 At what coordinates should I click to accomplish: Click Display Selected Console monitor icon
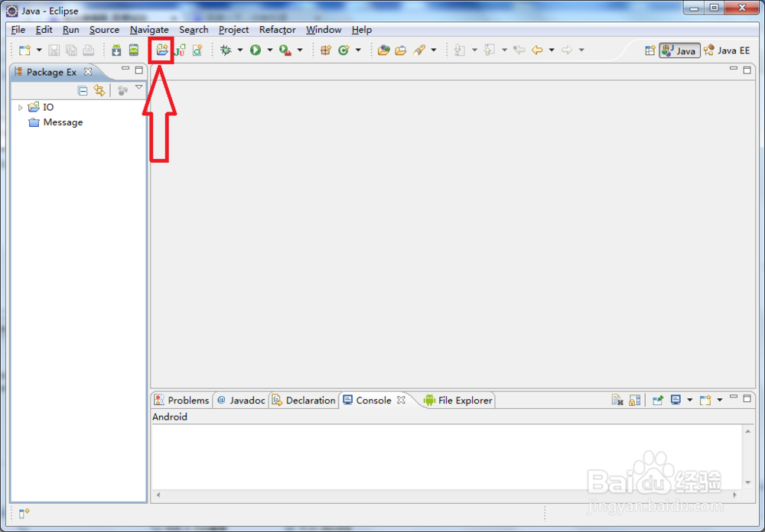[675, 401]
